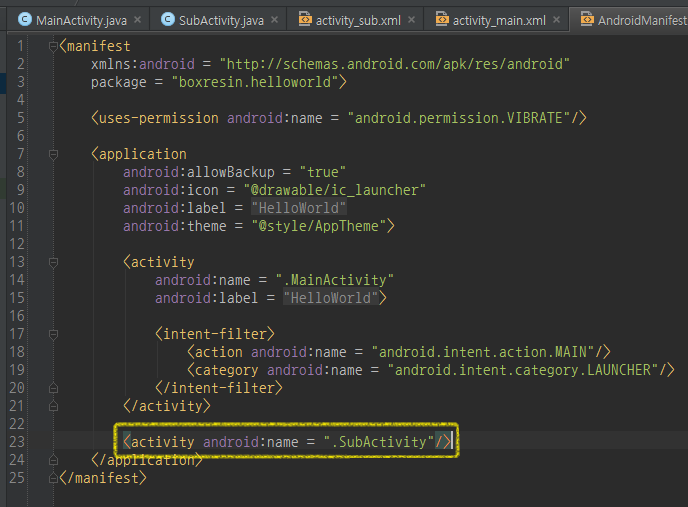The image size is (688, 507).
Task: Click the AndroidManifest file icon
Action: (587, 19)
